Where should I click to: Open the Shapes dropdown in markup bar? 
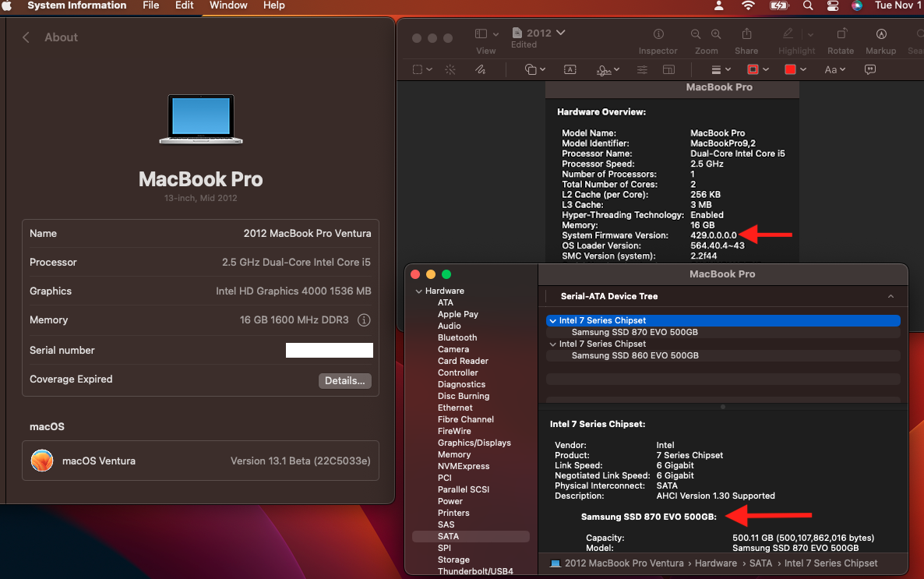coord(535,69)
